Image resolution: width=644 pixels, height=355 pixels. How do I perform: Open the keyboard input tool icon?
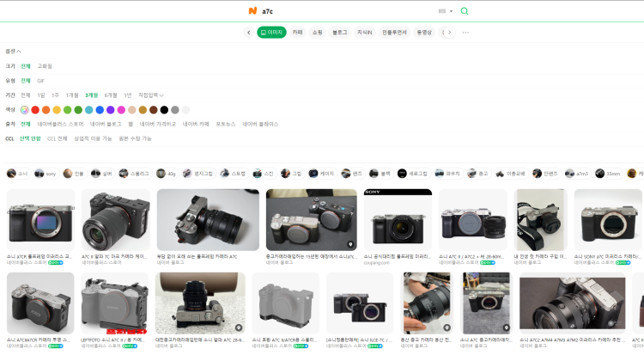[x=444, y=11]
